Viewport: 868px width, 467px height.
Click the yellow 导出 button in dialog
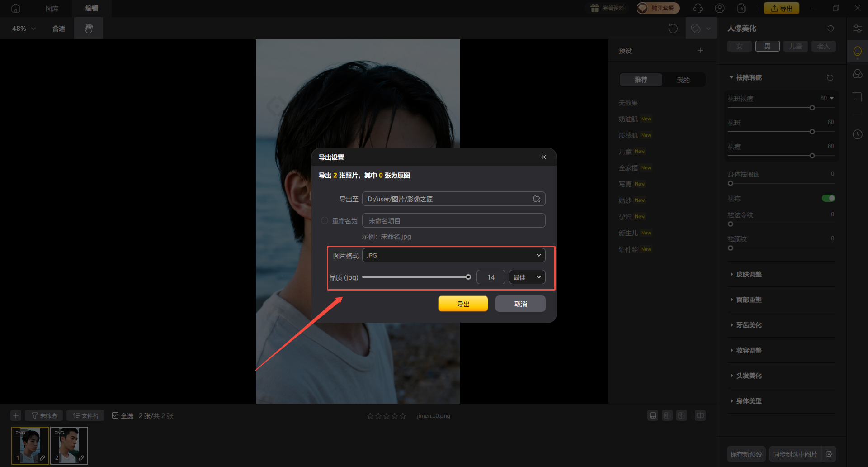tap(463, 304)
